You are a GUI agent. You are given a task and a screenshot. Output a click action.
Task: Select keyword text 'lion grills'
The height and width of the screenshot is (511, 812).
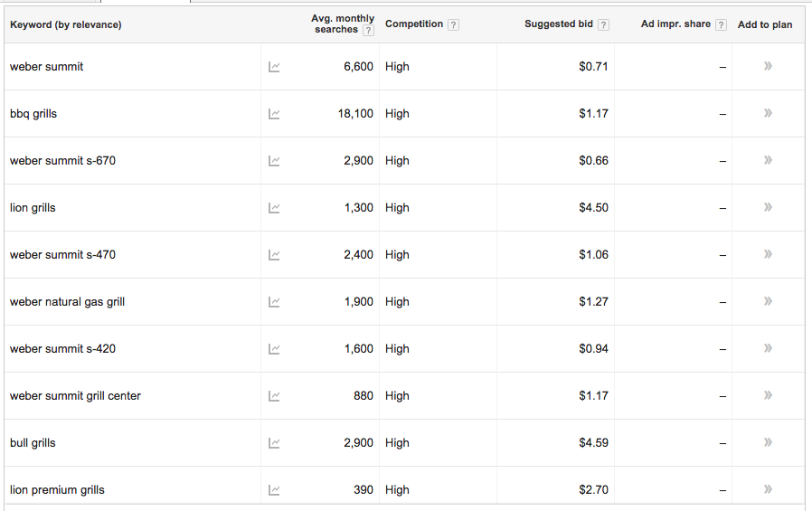coord(33,208)
